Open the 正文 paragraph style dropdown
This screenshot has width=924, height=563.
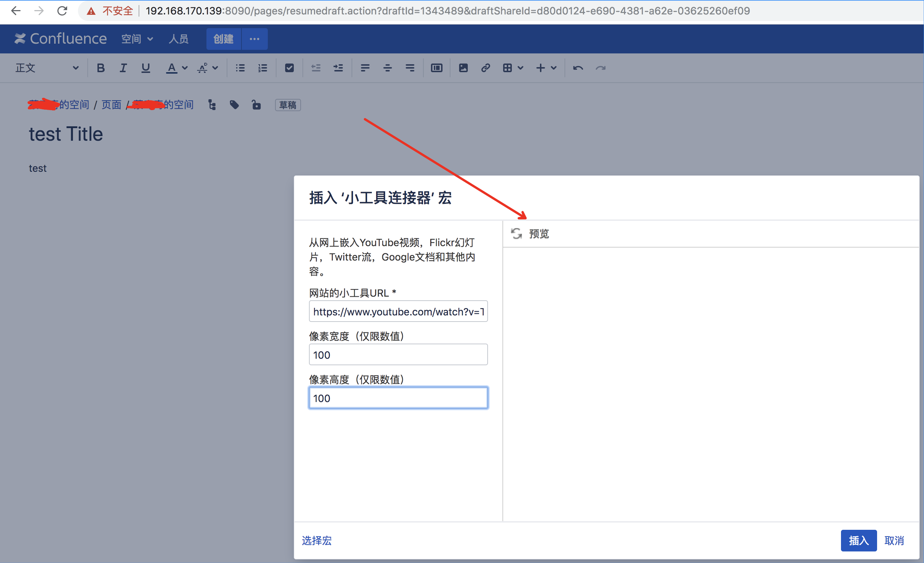(x=47, y=68)
